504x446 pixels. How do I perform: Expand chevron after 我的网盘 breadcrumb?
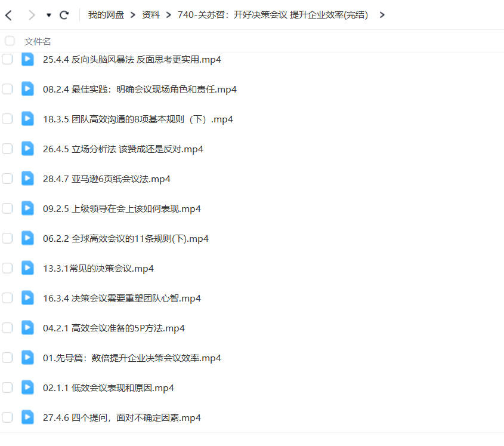[x=133, y=15]
